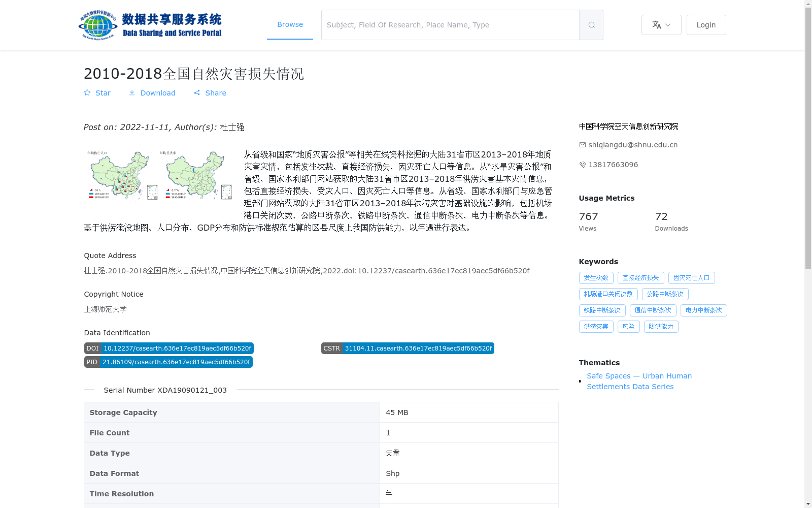Click the page vertical scrollbar thumb
Image resolution: width=812 pixels, height=508 pixels.
pyautogui.click(x=808, y=138)
